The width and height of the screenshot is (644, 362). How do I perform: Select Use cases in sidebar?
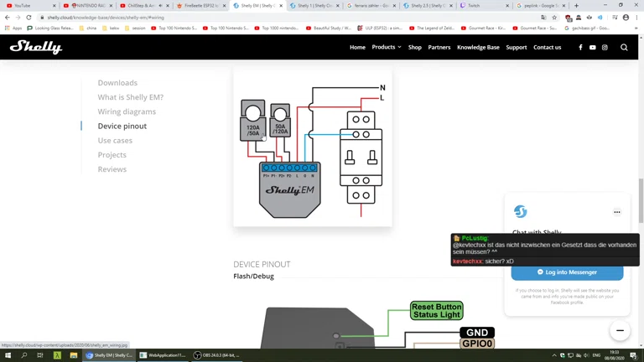click(115, 141)
